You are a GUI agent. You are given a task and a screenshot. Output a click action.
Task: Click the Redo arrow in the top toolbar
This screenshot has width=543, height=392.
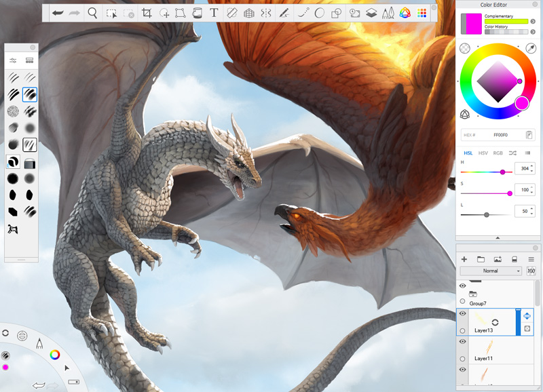pyautogui.click(x=75, y=14)
